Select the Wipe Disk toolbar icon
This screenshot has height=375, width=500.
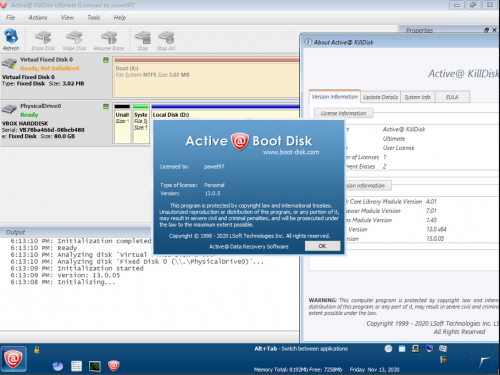(74, 40)
